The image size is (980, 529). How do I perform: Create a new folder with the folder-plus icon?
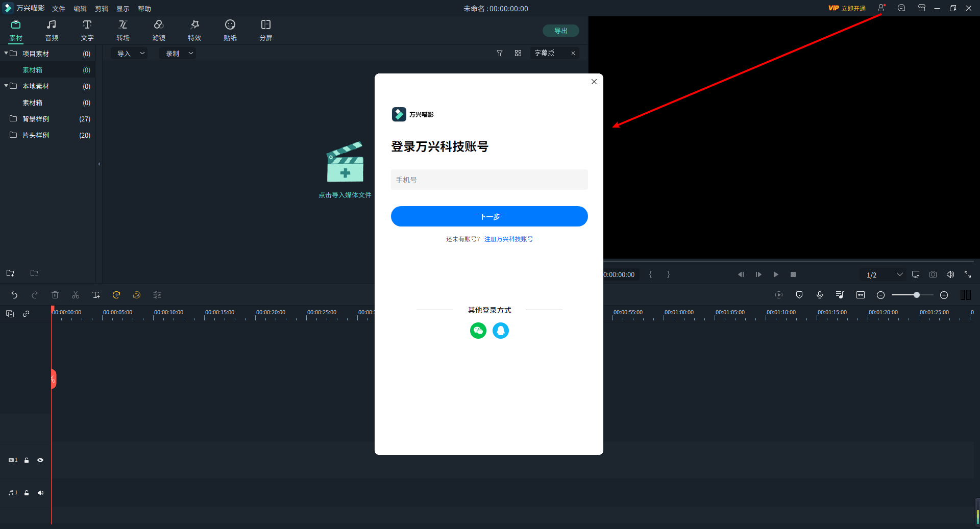click(10, 273)
